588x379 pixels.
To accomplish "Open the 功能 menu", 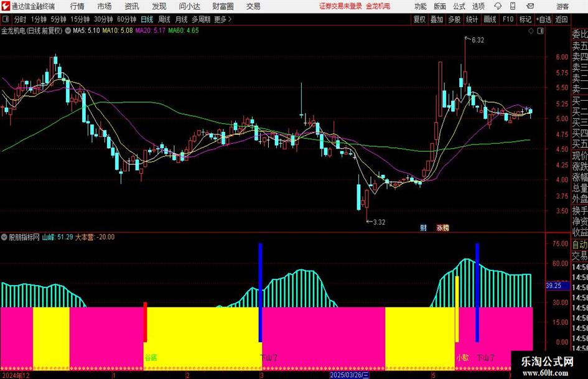I will pos(421,6).
